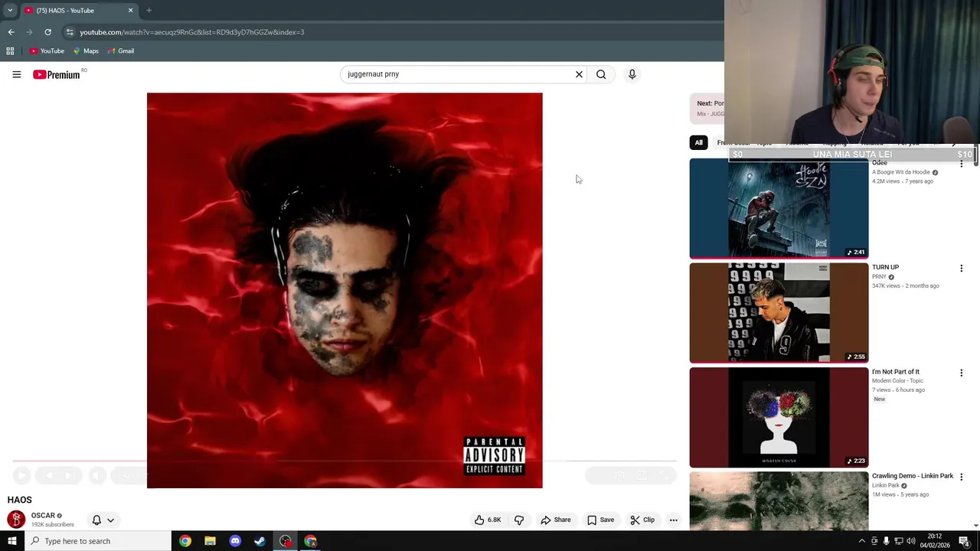Viewport: 980px width, 551px height.
Task: Open more actions ellipsis under video
Action: click(674, 520)
